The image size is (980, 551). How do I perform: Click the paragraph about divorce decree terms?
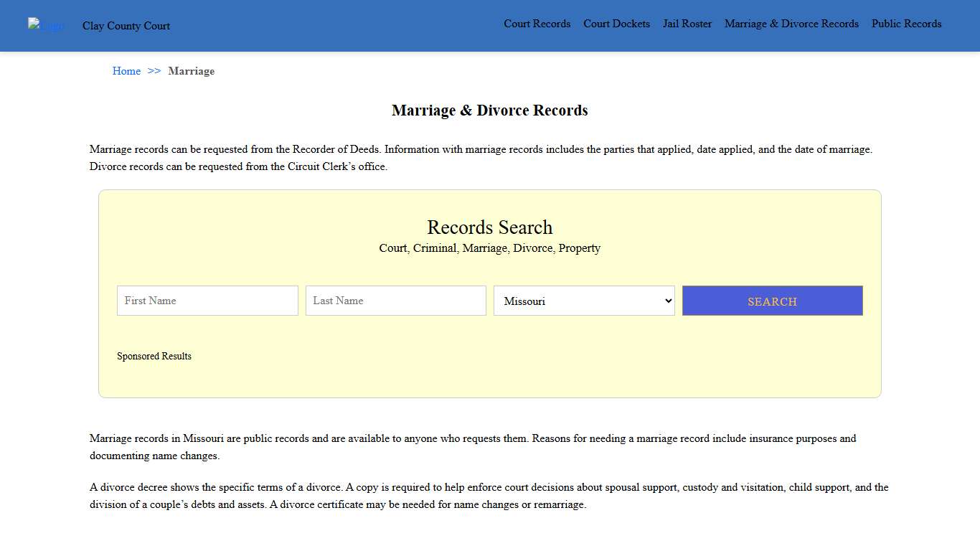click(489, 495)
